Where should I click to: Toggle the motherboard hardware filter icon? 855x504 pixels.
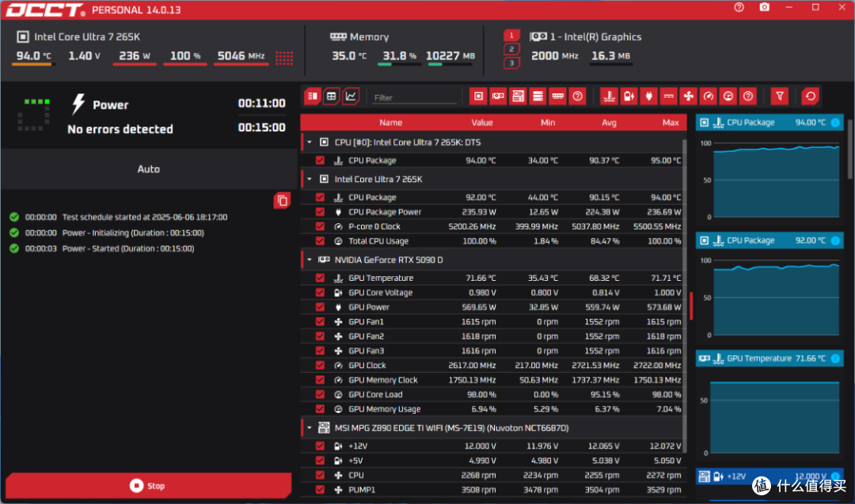(518, 97)
